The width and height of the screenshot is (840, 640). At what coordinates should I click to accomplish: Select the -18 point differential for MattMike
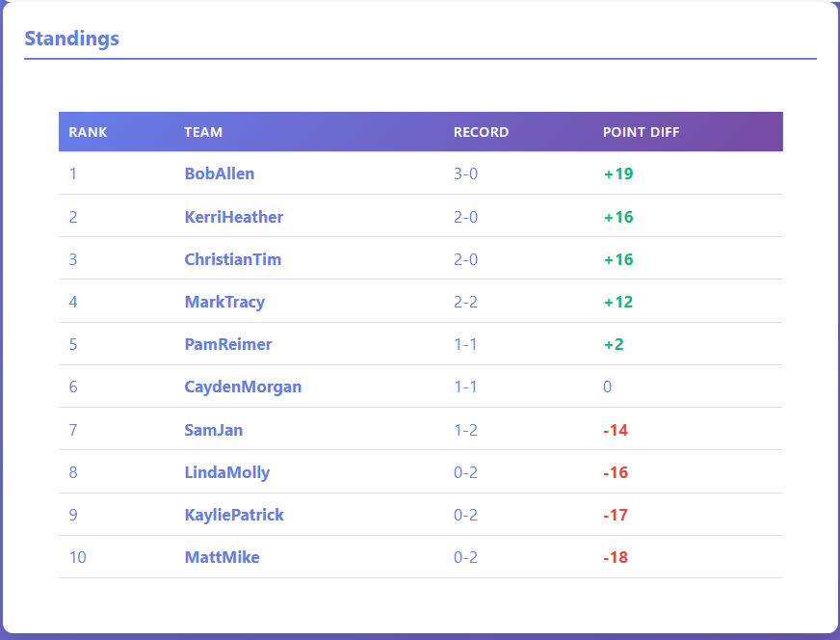(617, 557)
